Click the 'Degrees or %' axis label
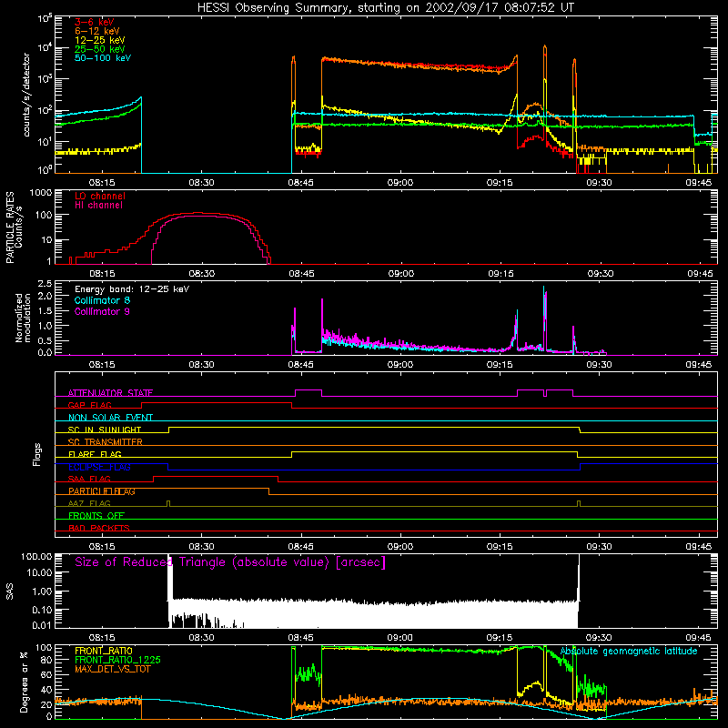Viewport: 728px width, 728px height. click(x=24, y=682)
